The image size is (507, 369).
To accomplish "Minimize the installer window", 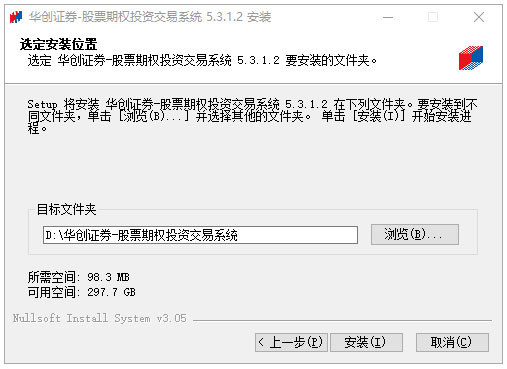I will click(388, 17).
